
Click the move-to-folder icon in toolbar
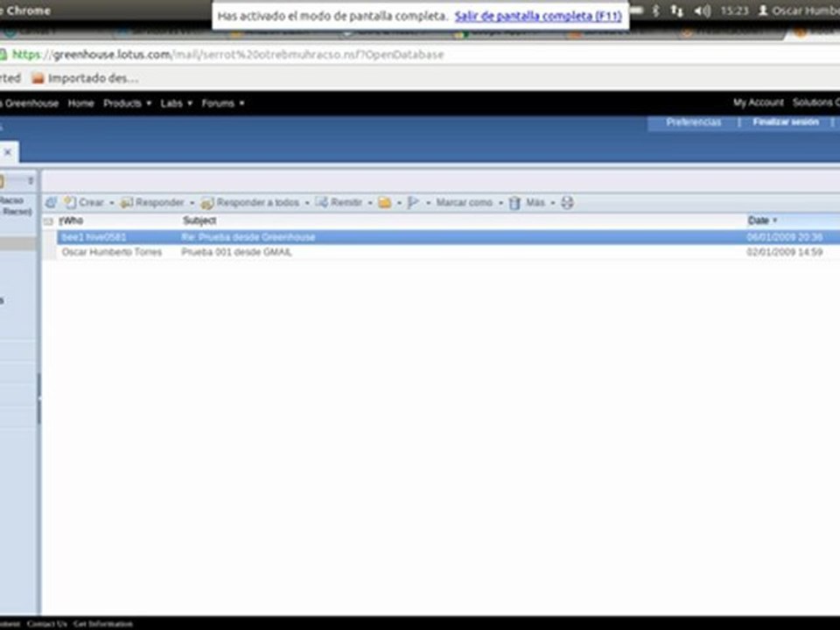click(x=385, y=202)
